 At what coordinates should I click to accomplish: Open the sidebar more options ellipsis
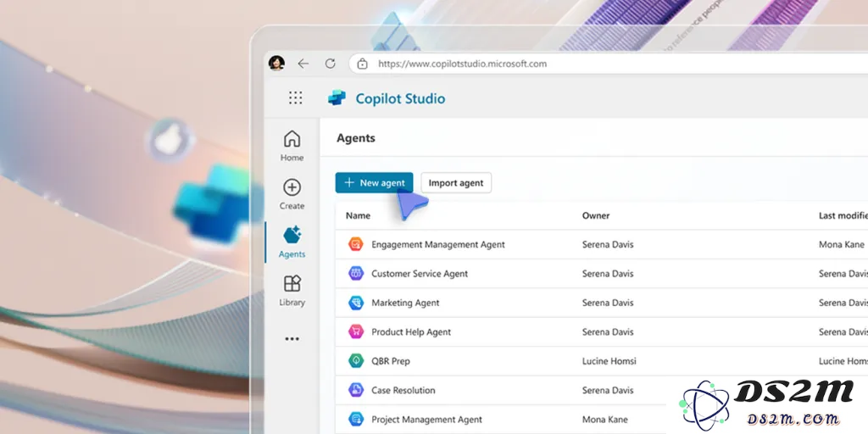pos(292,339)
